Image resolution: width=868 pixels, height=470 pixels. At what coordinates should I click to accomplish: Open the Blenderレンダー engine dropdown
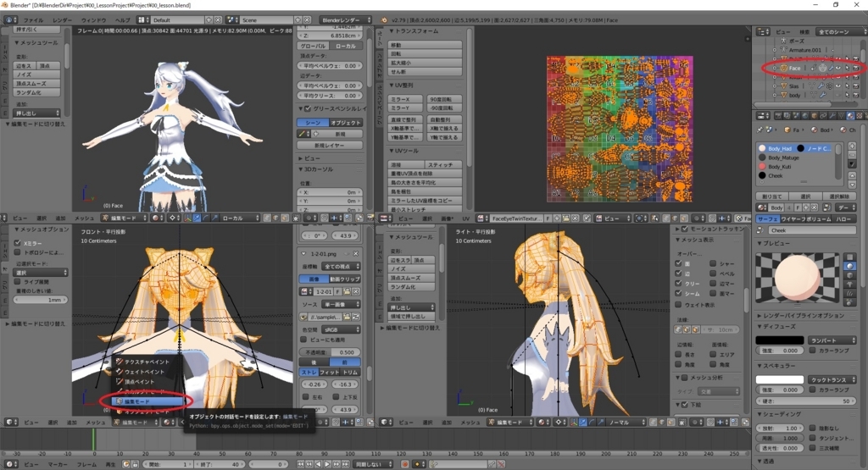[x=346, y=20]
